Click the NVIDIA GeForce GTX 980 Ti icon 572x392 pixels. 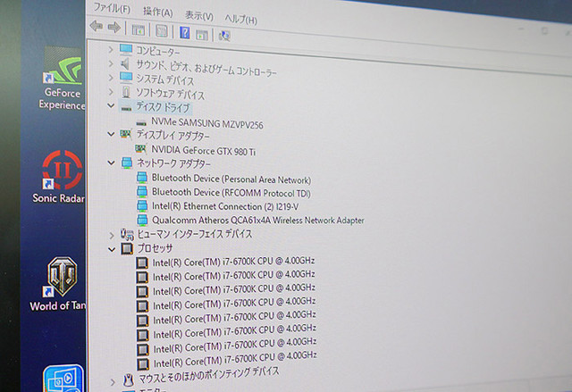141,149
